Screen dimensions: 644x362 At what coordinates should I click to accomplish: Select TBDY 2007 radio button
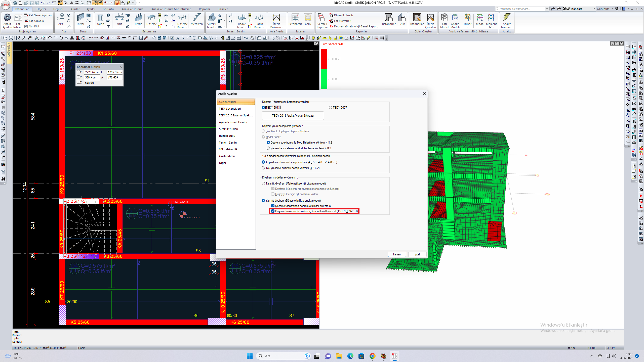tap(330, 108)
